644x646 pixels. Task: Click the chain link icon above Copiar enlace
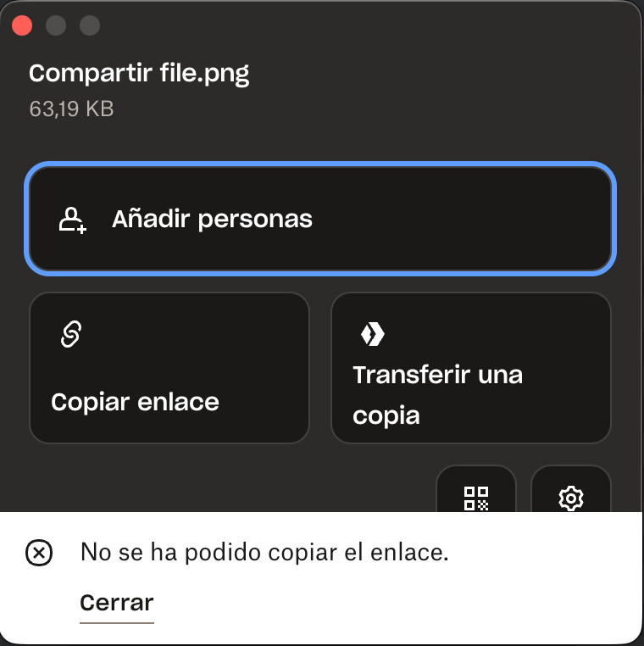tap(71, 335)
